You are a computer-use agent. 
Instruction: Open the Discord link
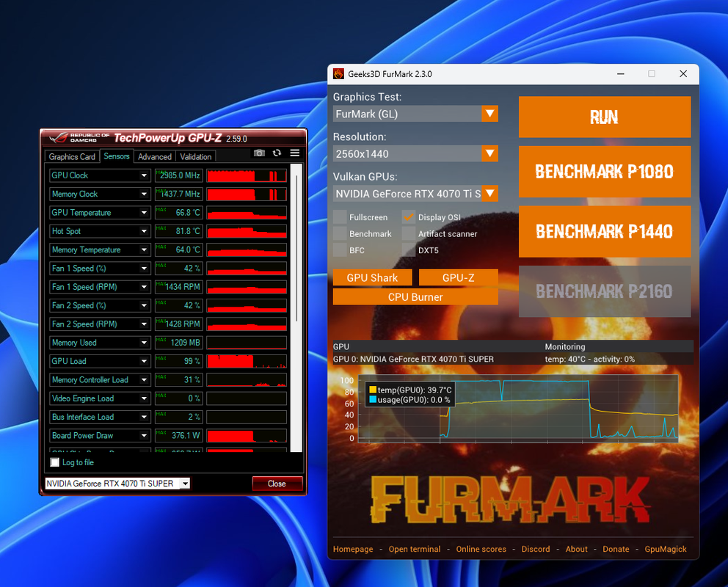point(535,549)
